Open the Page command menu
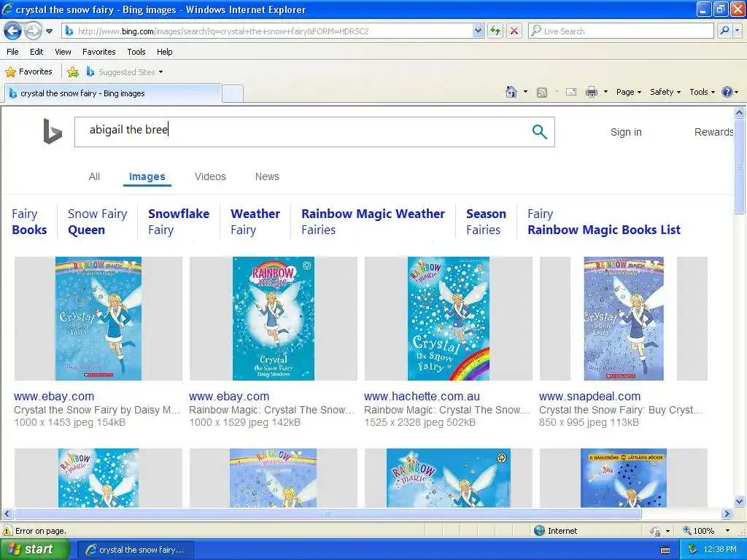 [629, 92]
